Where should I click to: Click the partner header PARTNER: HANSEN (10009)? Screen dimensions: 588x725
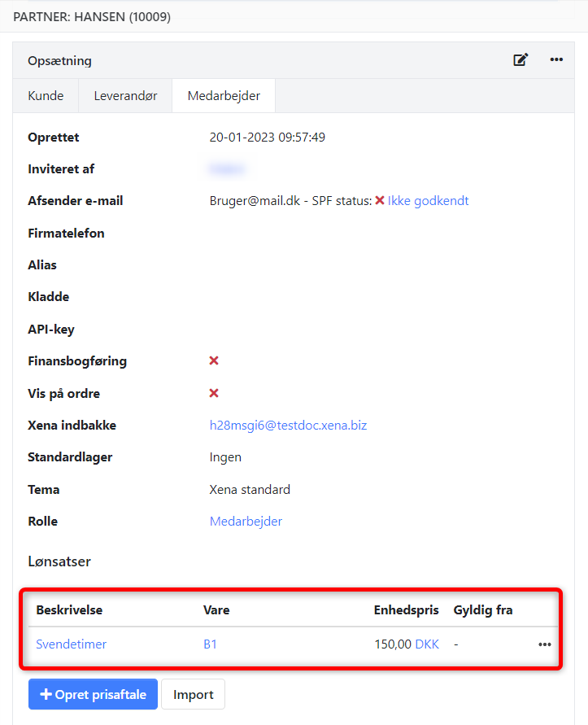click(x=92, y=15)
